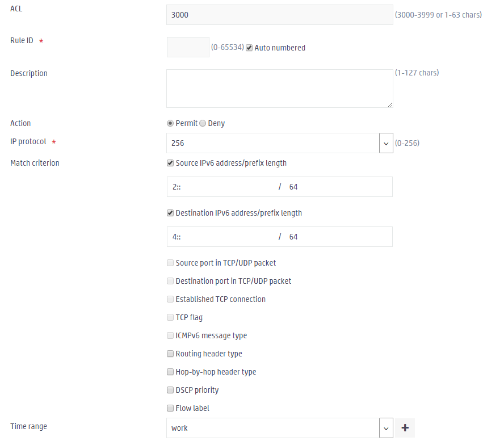Select the Deny radio button

click(x=203, y=123)
